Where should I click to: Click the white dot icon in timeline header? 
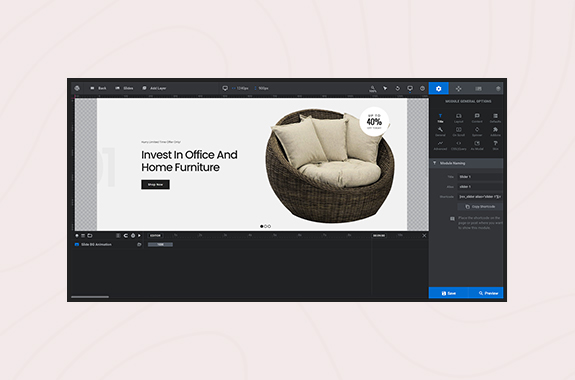77,235
